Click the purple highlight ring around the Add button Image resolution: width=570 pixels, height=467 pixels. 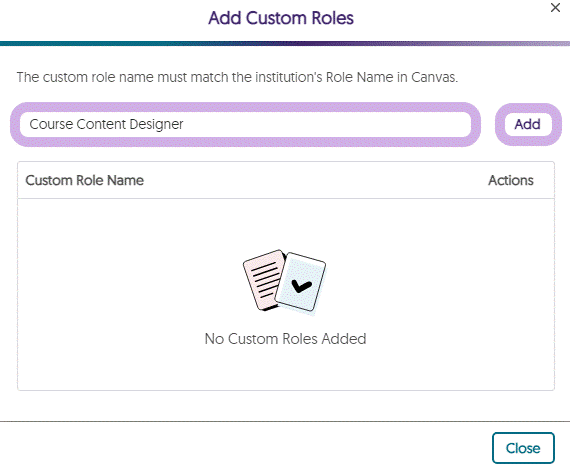(528, 109)
